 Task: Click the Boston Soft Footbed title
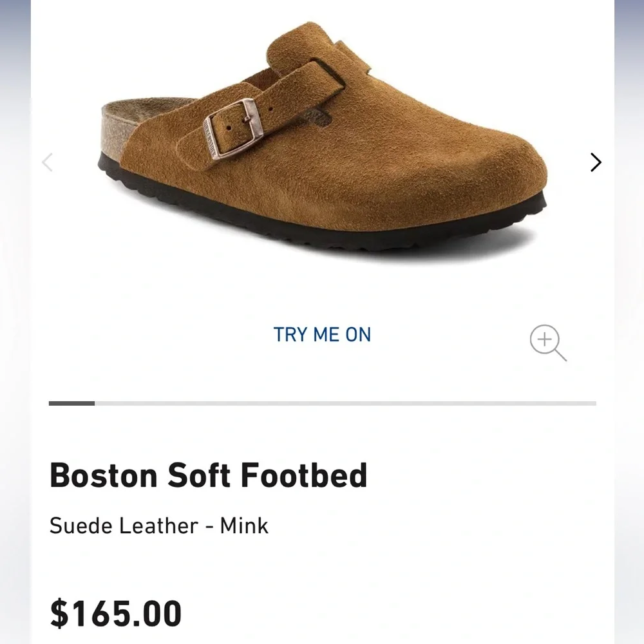tap(208, 476)
